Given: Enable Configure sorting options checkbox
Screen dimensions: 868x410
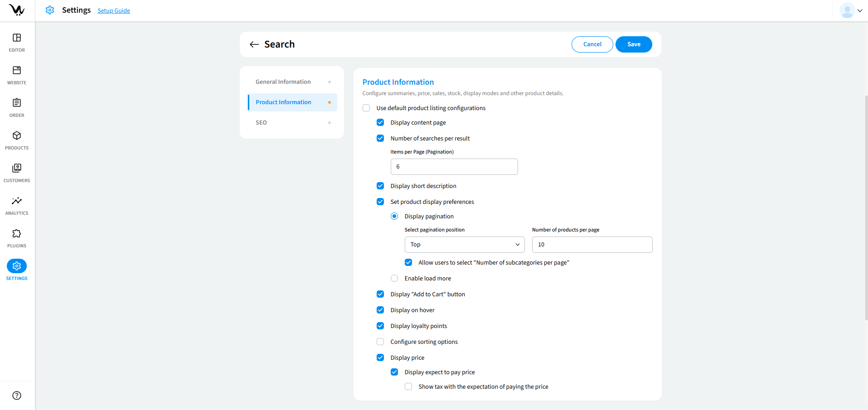Looking at the screenshot, I should pos(380,342).
